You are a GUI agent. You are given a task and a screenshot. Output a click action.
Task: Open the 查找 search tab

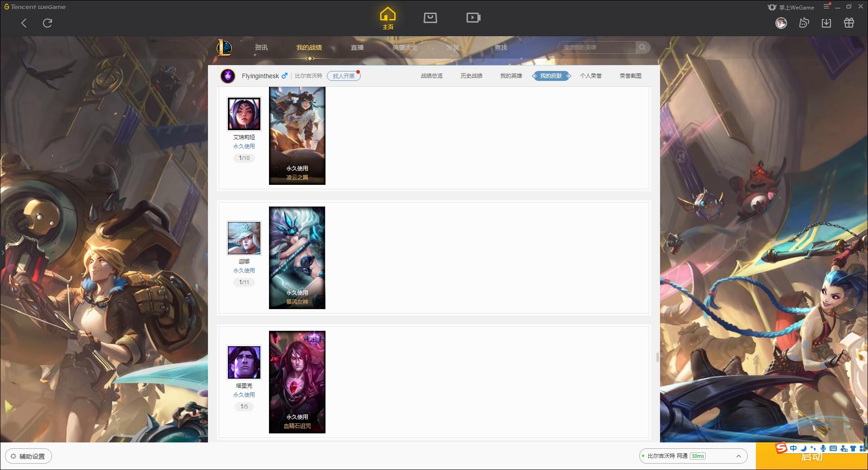pyautogui.click(x=501, y=47)
